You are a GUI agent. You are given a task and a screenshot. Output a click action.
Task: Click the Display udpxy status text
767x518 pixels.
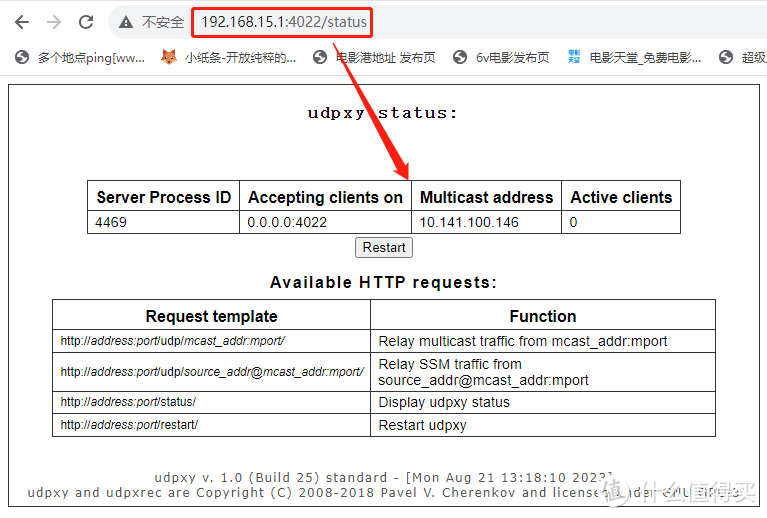click(444, 403)
